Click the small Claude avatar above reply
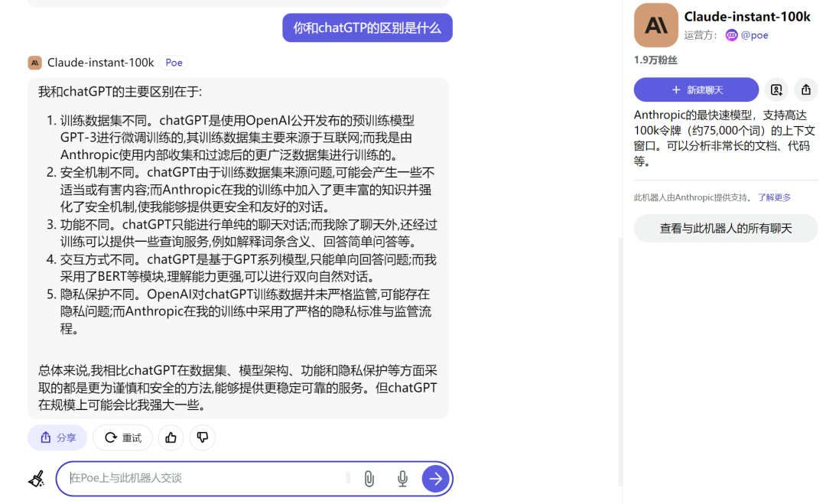 tap(34, 63)
